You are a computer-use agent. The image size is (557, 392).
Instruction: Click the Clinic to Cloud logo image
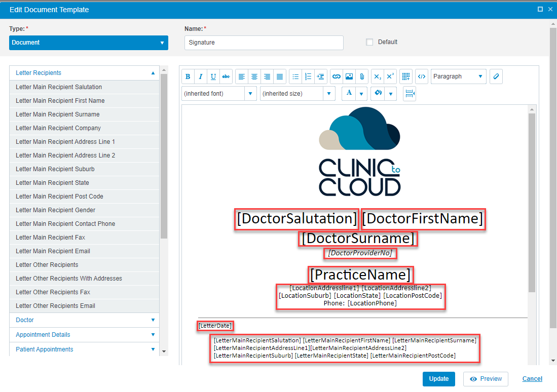(359, 151)
